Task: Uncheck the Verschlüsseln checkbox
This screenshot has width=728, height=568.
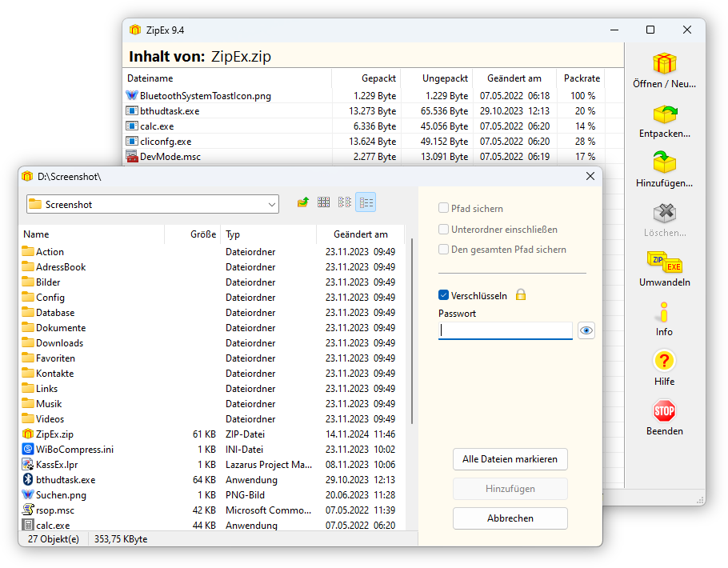Action: click(x=444, y=295)
